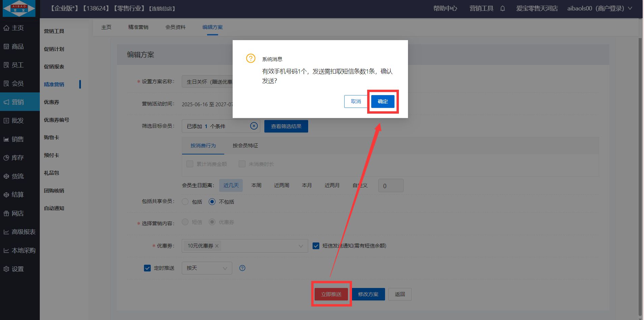Expand the 优惠券 selection dropdown

(x=301, y=246)
